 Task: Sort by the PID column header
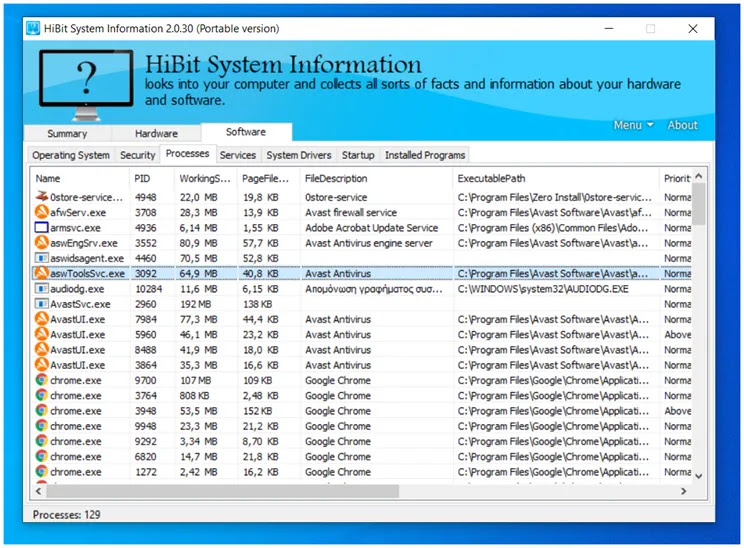(x=151, y=178)
